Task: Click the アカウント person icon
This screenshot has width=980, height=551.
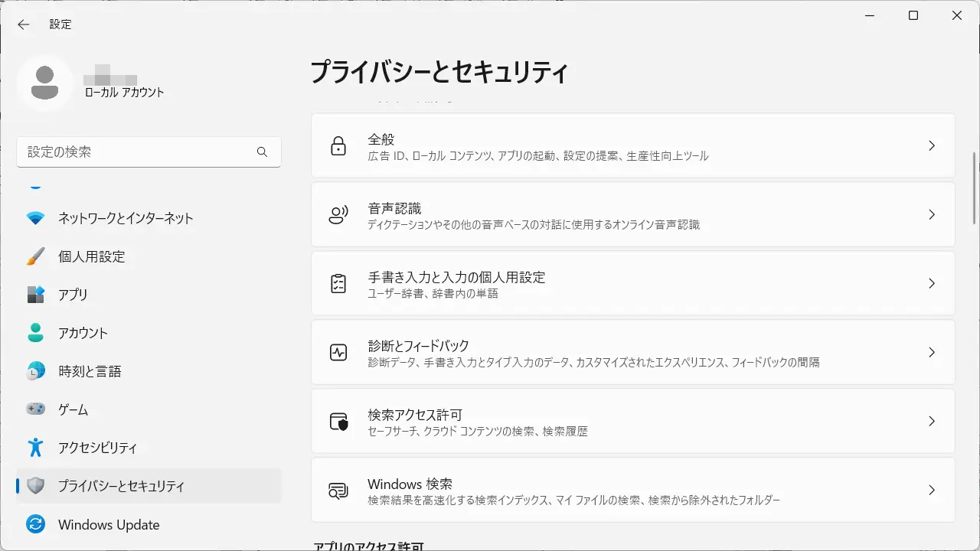Action: point(35,333)
